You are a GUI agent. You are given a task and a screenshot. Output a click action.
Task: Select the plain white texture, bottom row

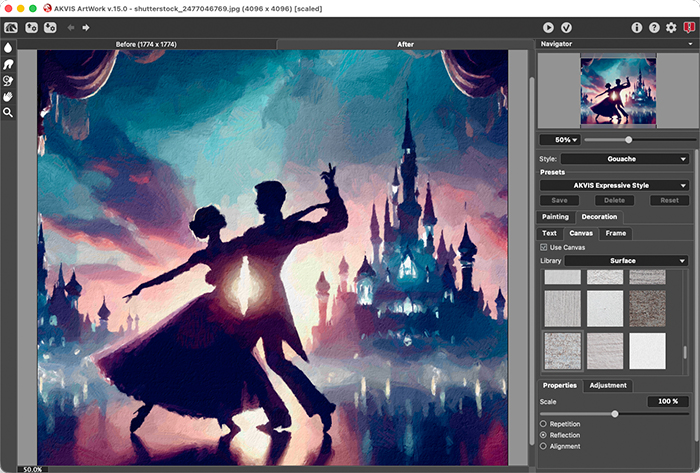pyautogui.click(x=647, y=351)
